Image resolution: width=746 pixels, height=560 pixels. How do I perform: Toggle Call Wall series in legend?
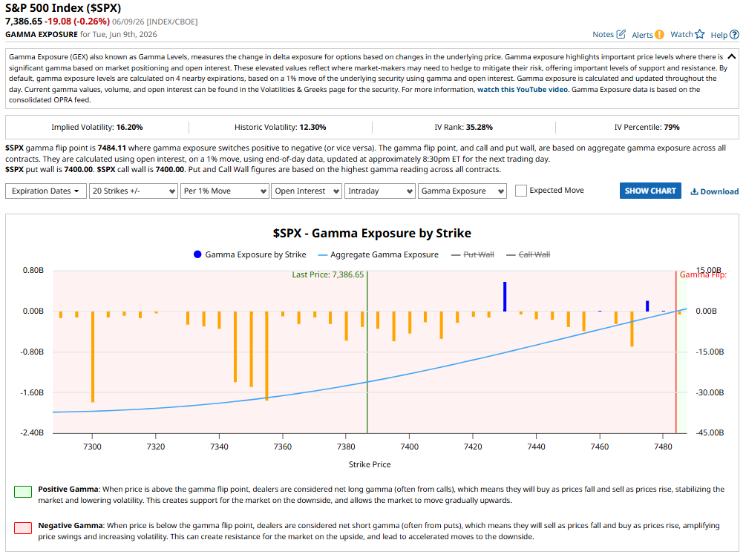pyautogui.click(x=528, y=255)
